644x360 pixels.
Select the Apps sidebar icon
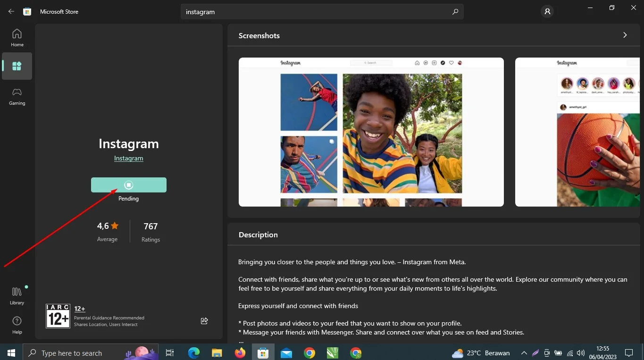click(x=17, y=66)
